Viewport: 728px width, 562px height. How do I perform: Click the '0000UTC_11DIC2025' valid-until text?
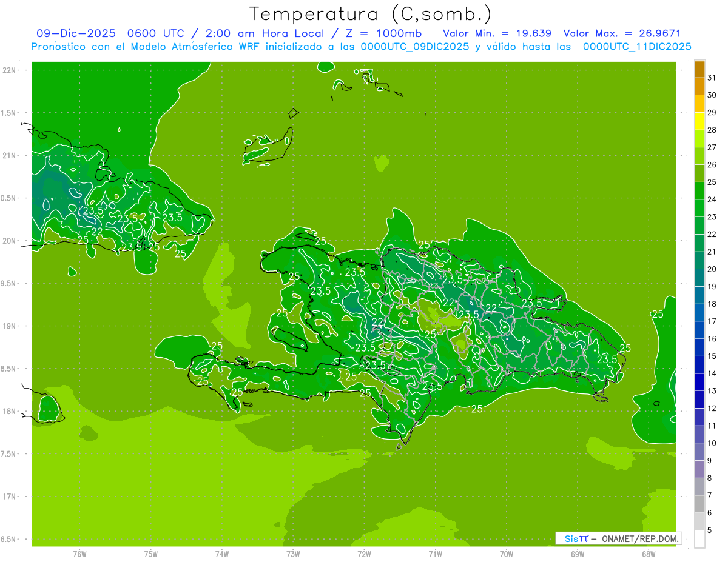tap(637, 47)
